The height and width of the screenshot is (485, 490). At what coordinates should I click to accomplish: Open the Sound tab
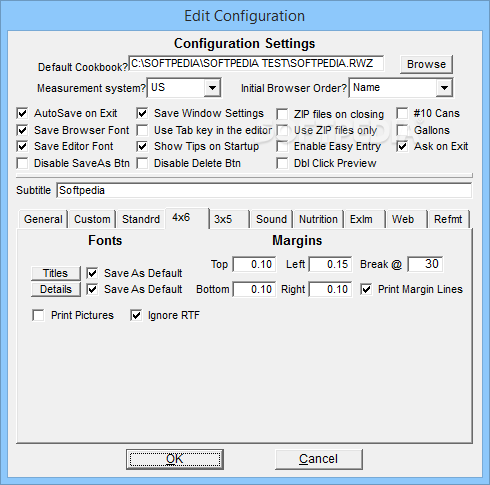click(271, 219)
